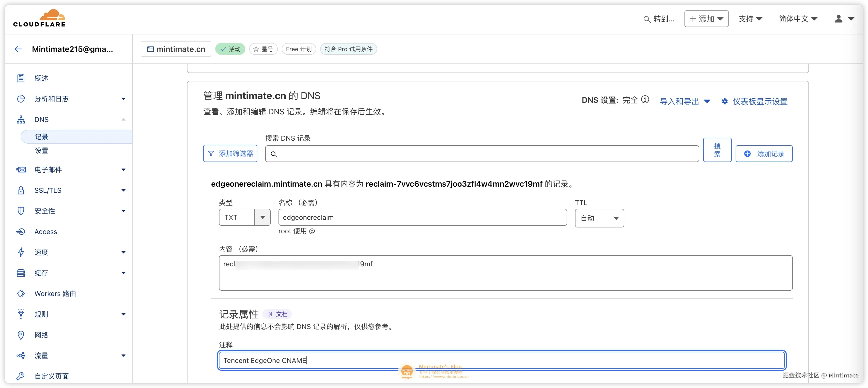Click the 添加记录 button
Viewport: 868px width, 388px height.
pyautogui.click(x=764, y=154)
